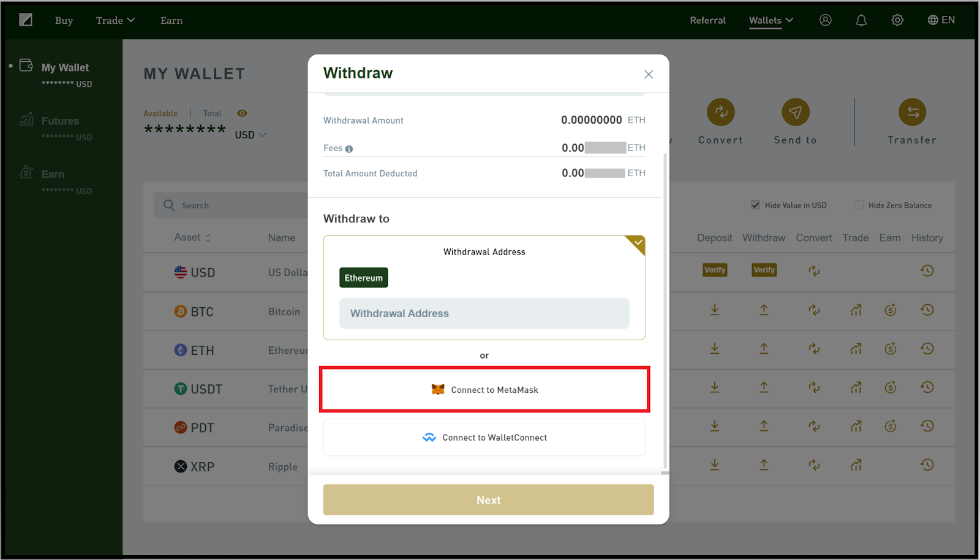This screenshot has height=560, width=980.
Task: Open the Wallets dropdown
Action: click(771, 20)
